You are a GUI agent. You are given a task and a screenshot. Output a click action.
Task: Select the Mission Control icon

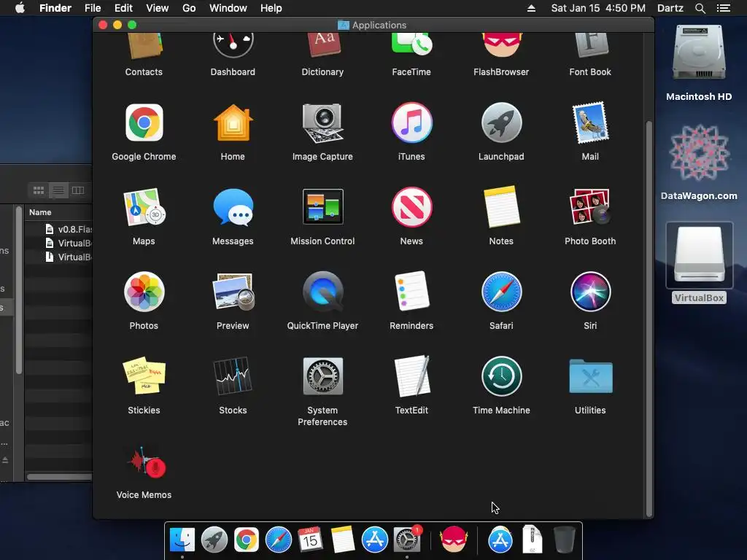(x=322, y=206)
